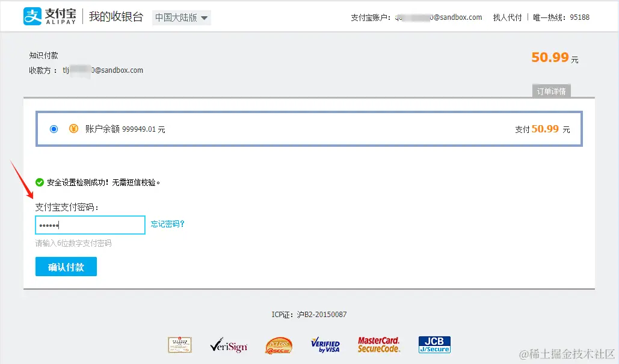The height and width of the screenshot is (364, 619).
Task: Click the MasterCard SecureCode badge
Action: coord(378,345)
